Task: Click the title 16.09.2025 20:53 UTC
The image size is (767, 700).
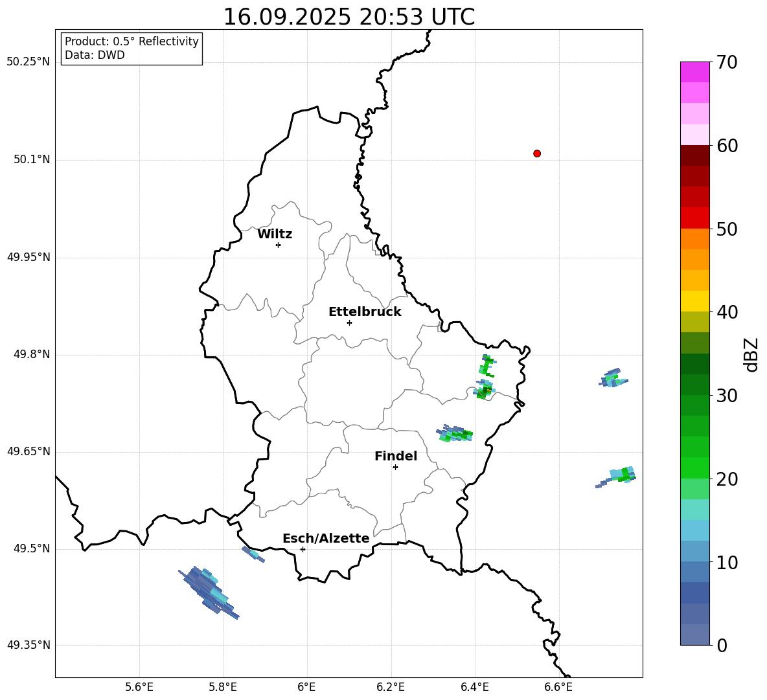Action: (x=349, y=17)
